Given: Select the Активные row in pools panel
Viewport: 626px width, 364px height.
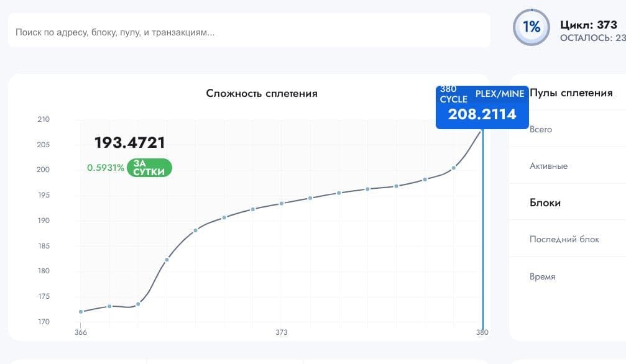Looking at the screenshot, I should pyautogui.click(x=548, y=166).
